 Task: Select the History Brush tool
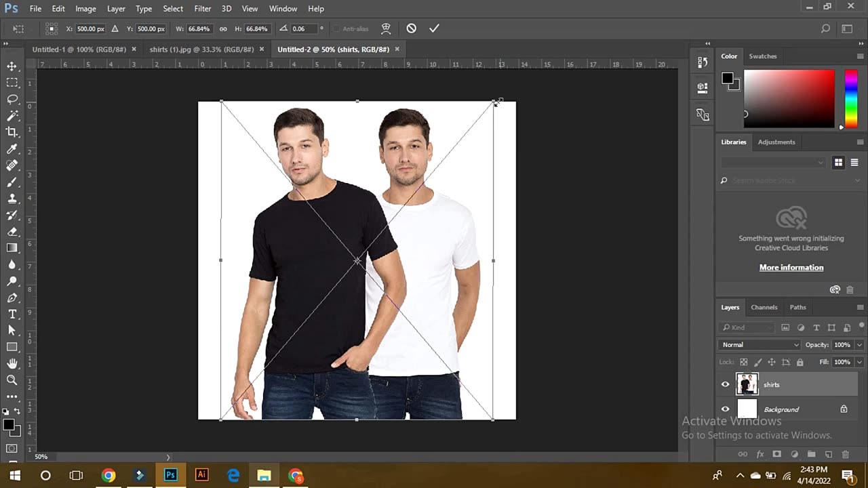(12, 215)
